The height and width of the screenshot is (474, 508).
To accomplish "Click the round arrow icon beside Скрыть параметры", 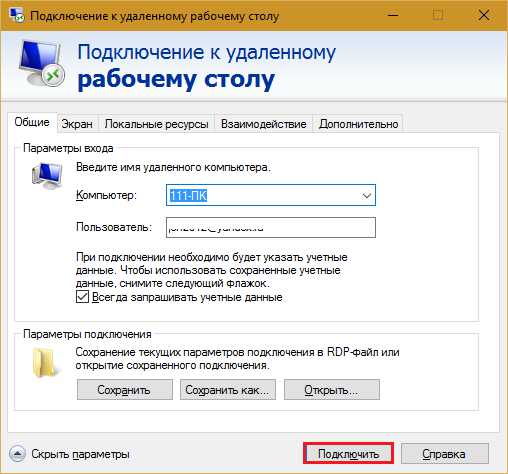I will (17, 454).
